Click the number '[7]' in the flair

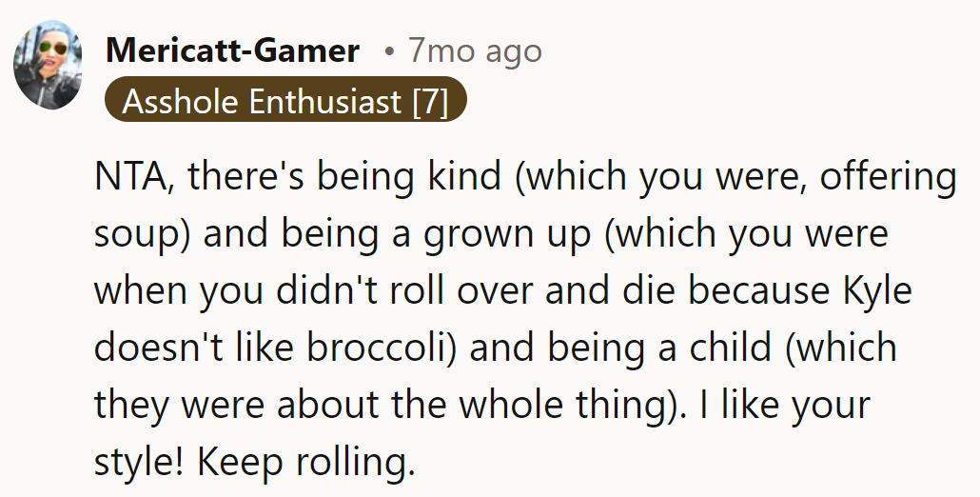pyautogui.click(x=430, y=101)
